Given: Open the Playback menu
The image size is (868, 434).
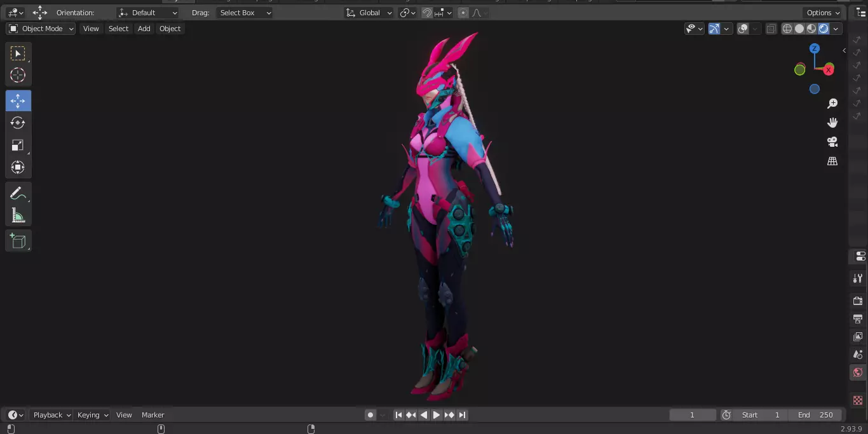Looking at the screenshot, I should coord(51,415).
